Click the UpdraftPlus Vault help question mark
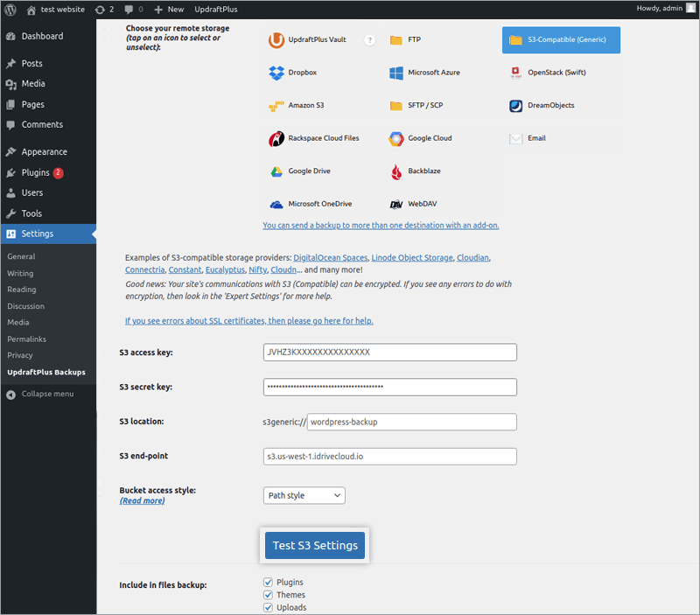700x615 pixels. click(x=369, y=40)
